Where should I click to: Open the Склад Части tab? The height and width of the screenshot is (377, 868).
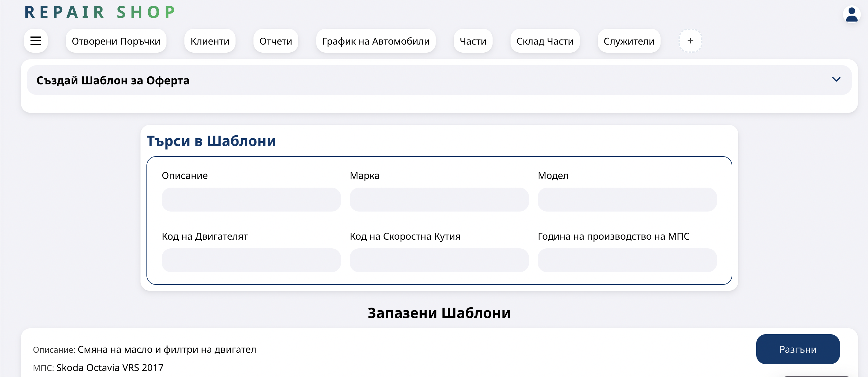(x=545, y=41)
